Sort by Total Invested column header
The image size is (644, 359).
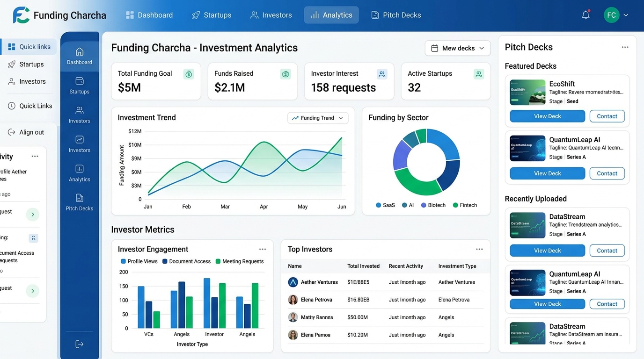(364, 266)
